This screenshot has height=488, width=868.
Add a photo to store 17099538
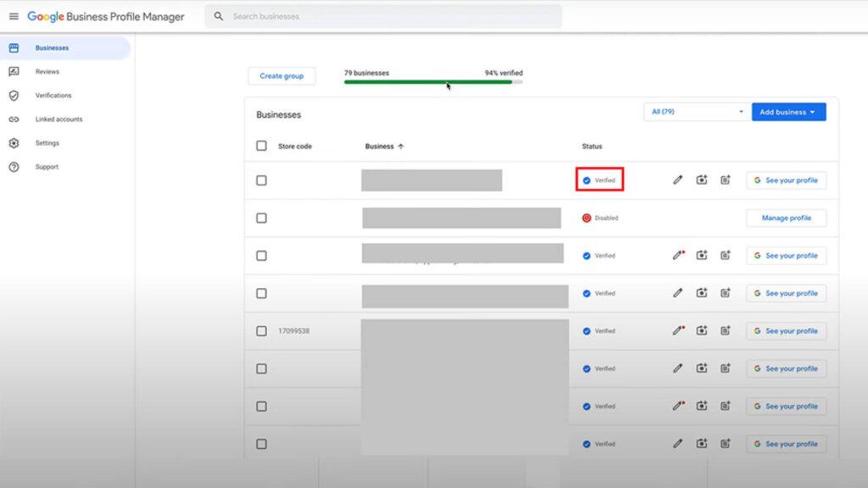pos(701,330)
